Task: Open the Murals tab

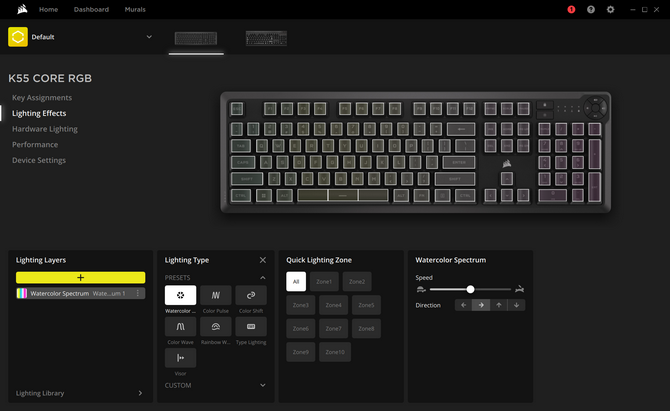Action: tap(135, 9)
